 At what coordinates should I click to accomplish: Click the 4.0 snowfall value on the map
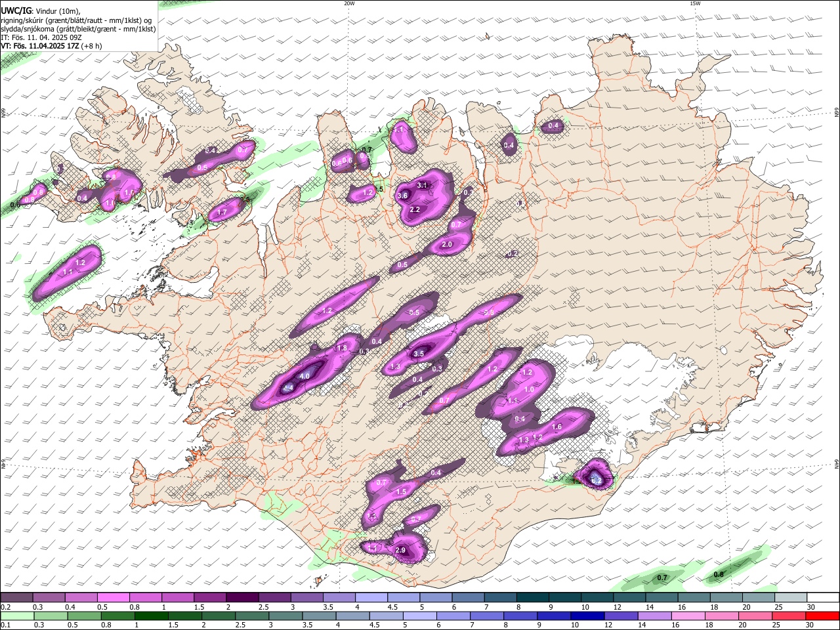(x=304, y=377)
